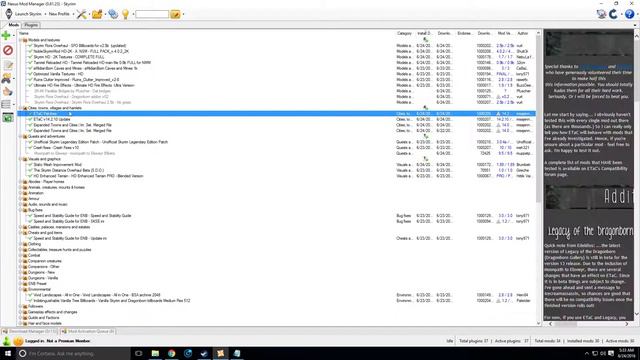
Task: Toggle checkmark for Static Mesh Improvement Mod
Action: [30, 164]
